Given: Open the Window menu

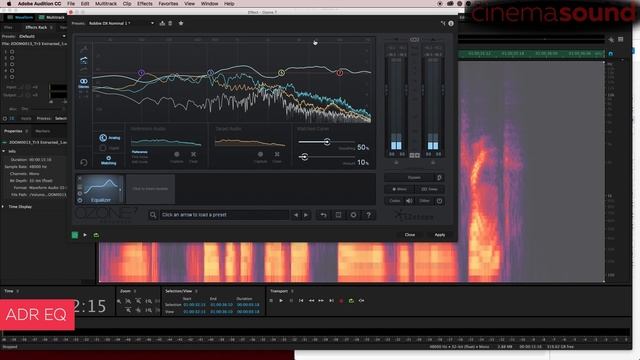Looking at the screenshot, I should pos(209,4).
